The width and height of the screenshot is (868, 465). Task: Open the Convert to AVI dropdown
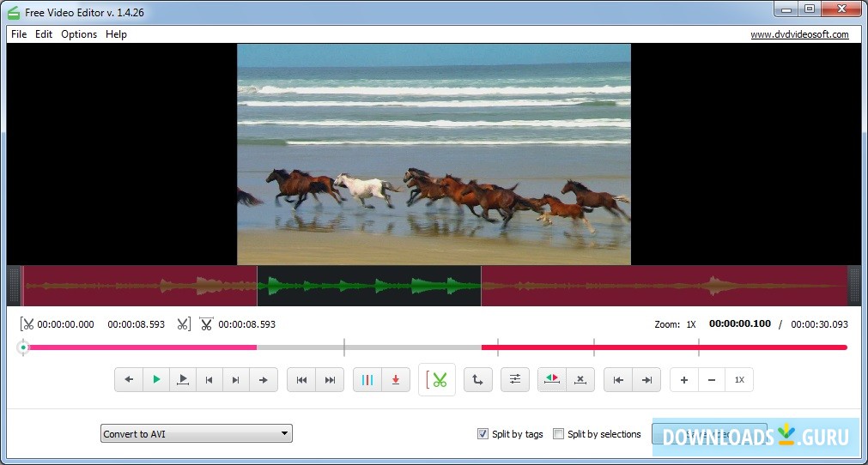pos(197,433)
